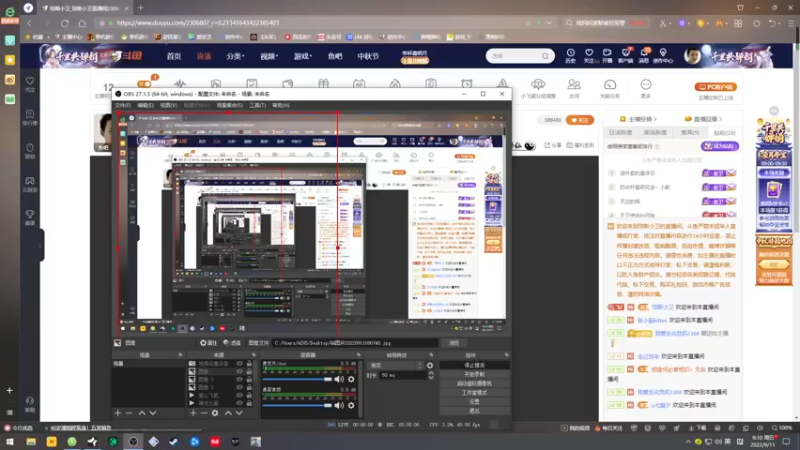800x450 pixels.
Task: Open Filters for the selected OBS source
Action: 232,343
